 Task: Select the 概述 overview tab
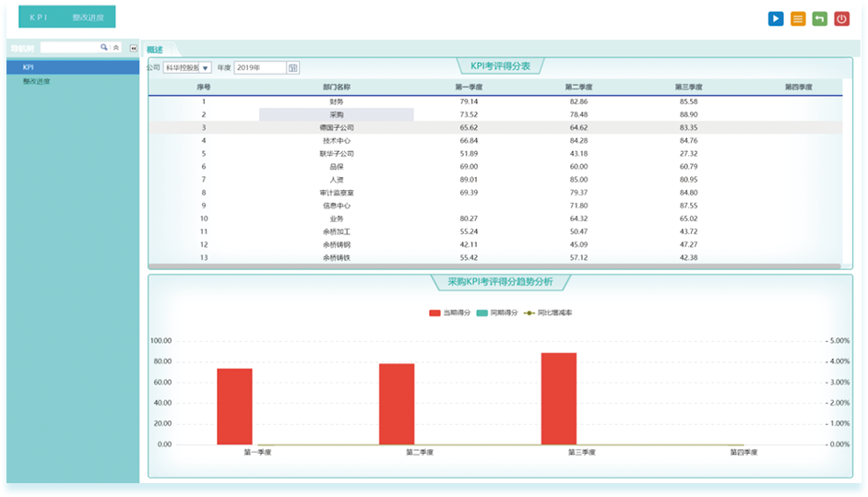click(155, 49)
